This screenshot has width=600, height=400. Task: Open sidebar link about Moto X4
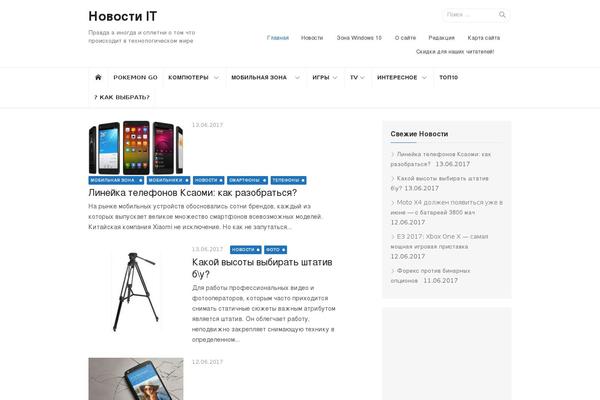447,212
